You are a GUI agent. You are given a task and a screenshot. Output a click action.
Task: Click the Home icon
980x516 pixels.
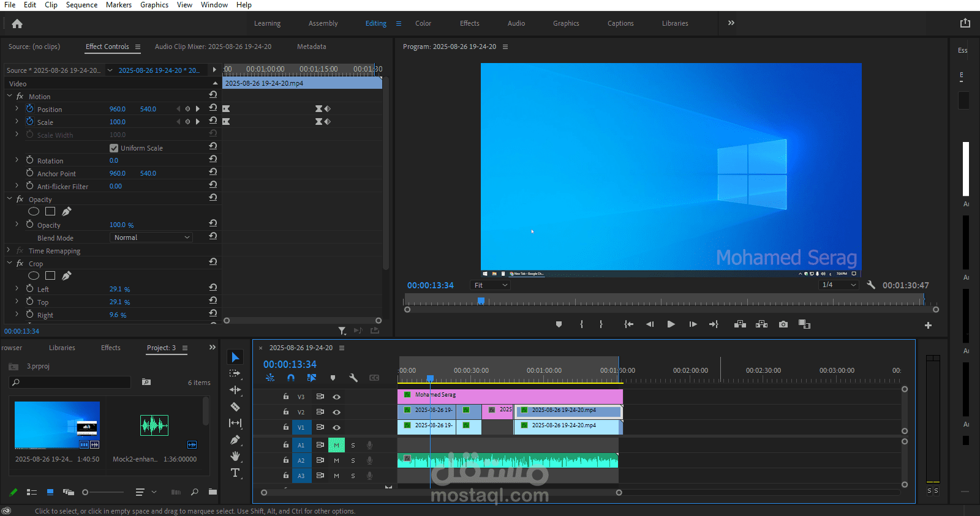point(17,24)
